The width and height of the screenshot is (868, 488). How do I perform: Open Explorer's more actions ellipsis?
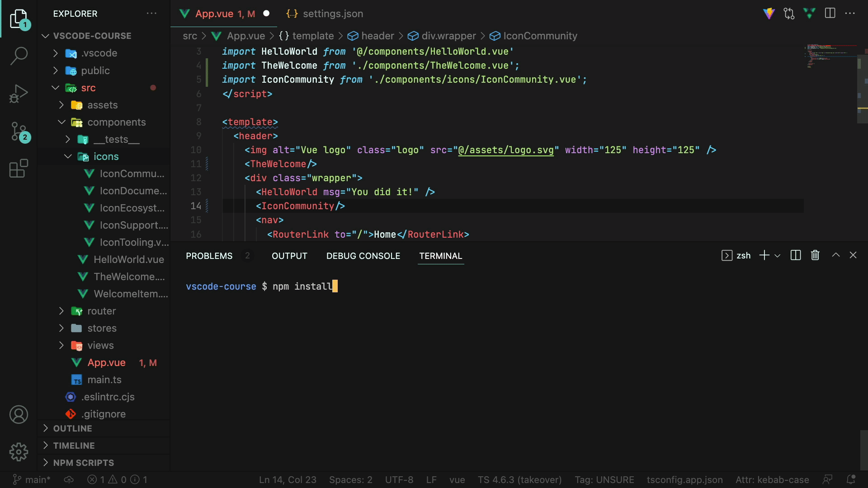coord(151,14)
